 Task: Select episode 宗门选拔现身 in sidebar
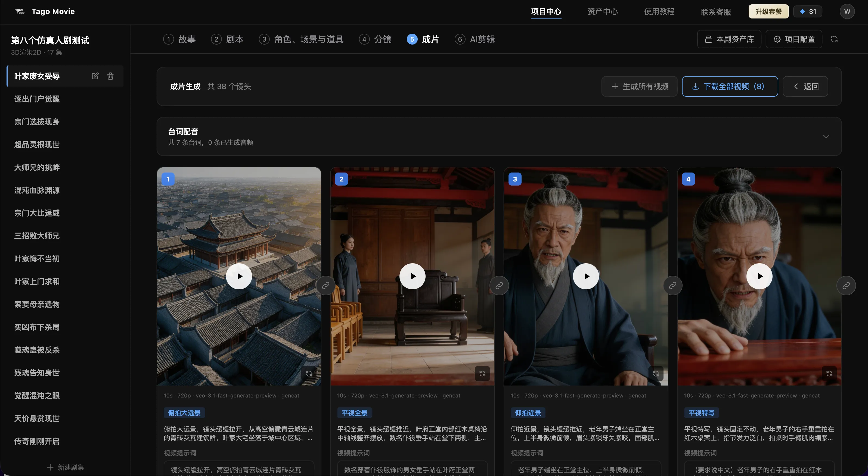[37, 121]
